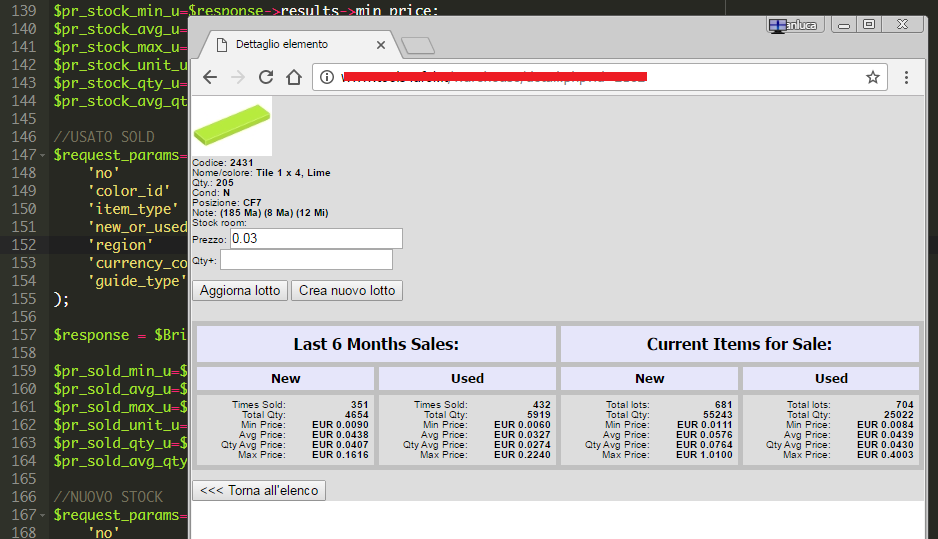This screenshot has width=938, height=539.
Task: Click //NUOVO STOCK comment in editor
Action: coord(108,497)
